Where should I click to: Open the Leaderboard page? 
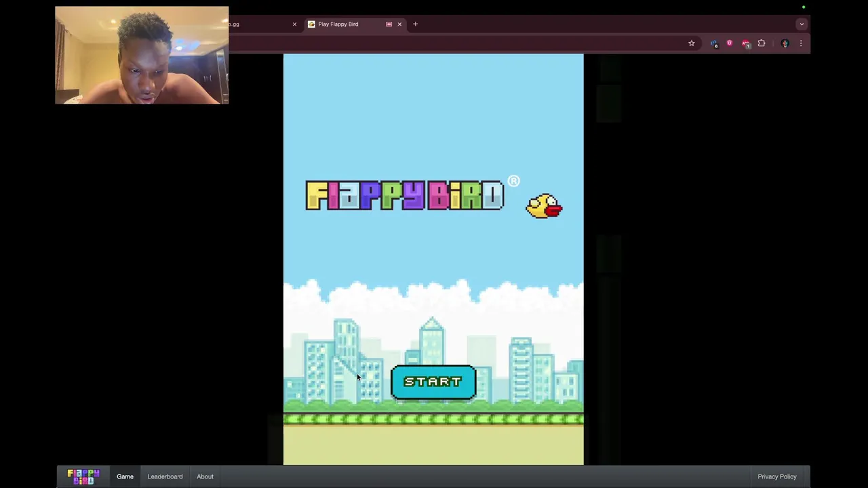(165, 476)
